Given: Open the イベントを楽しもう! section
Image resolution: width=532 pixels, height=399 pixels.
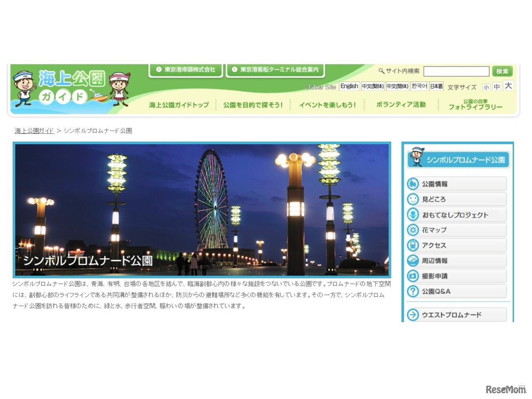Looking at the screenshot, I should pos(328,105).
